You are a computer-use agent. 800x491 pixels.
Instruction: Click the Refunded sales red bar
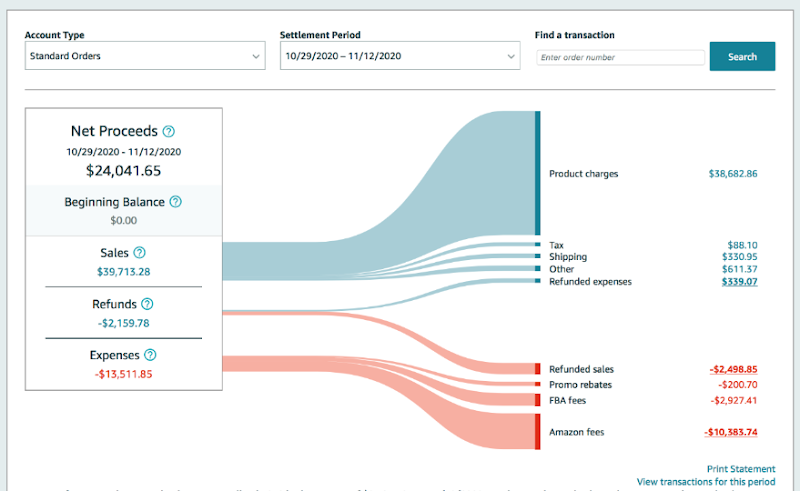click(538, 369)
